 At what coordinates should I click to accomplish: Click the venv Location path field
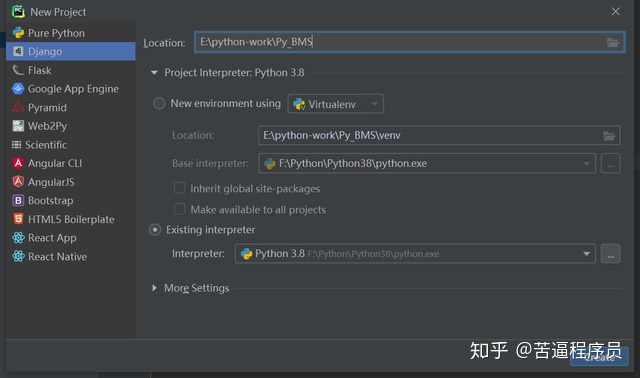[x=439, y=135]
